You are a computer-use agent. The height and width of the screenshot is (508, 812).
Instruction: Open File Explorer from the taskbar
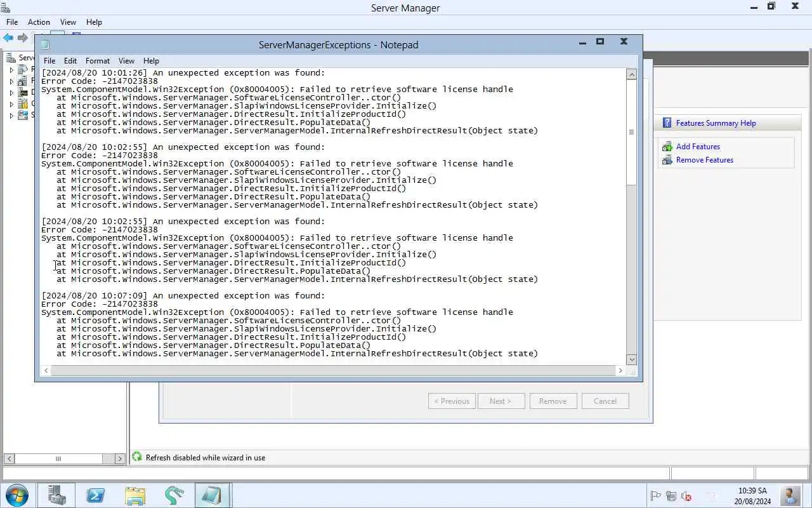point(135,495)
